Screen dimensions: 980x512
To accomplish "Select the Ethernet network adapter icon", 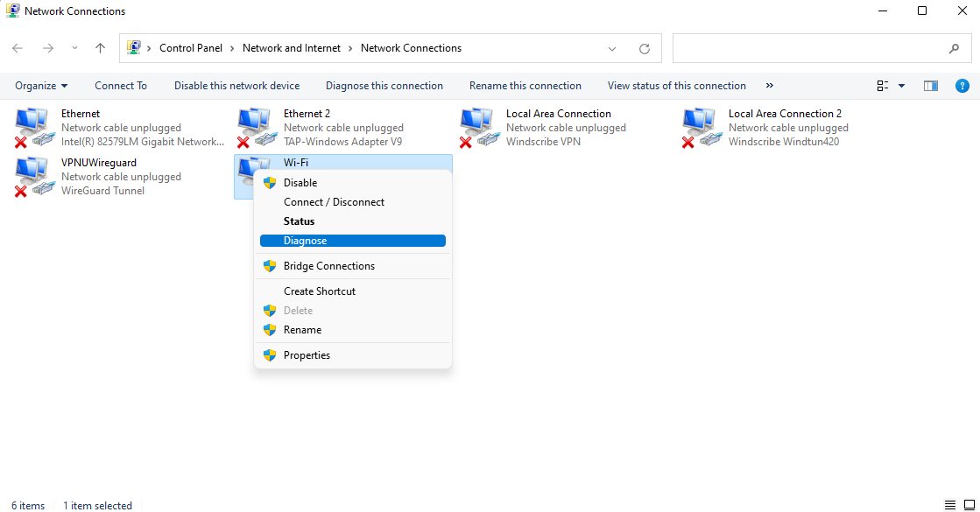I will click(x=32, y=128).
